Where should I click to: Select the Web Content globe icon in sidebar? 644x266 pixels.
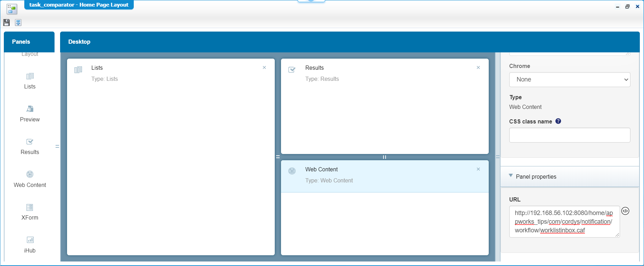[x=30, y=174]
